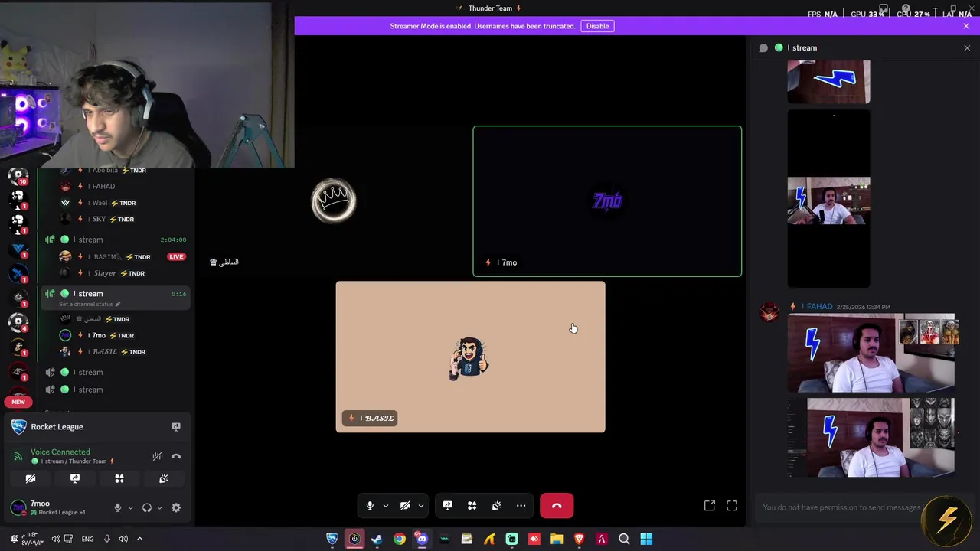Image resolution: width=980 pixels, height=551 pixels.
Task: Open User Settings gear
Action: [x=176, y=507]
